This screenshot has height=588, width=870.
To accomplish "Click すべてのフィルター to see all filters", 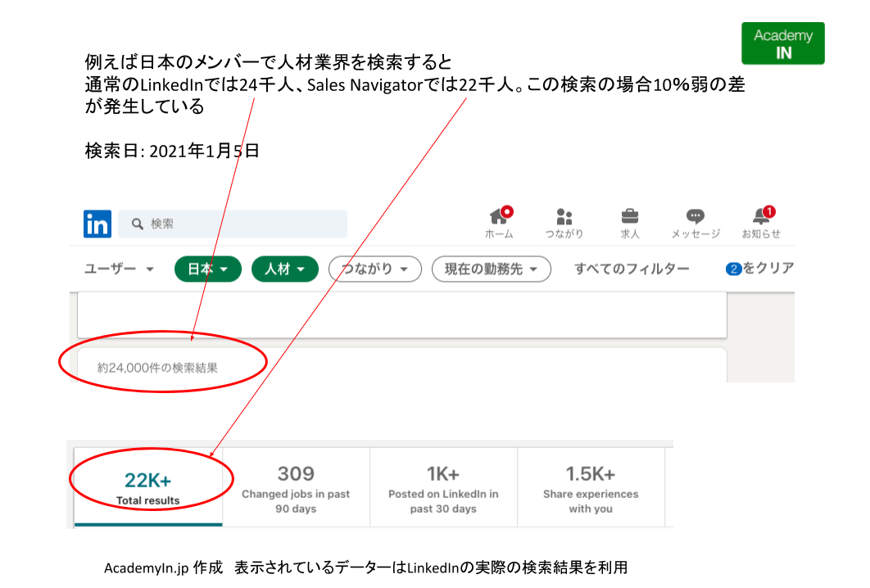I will pos(632,269).
